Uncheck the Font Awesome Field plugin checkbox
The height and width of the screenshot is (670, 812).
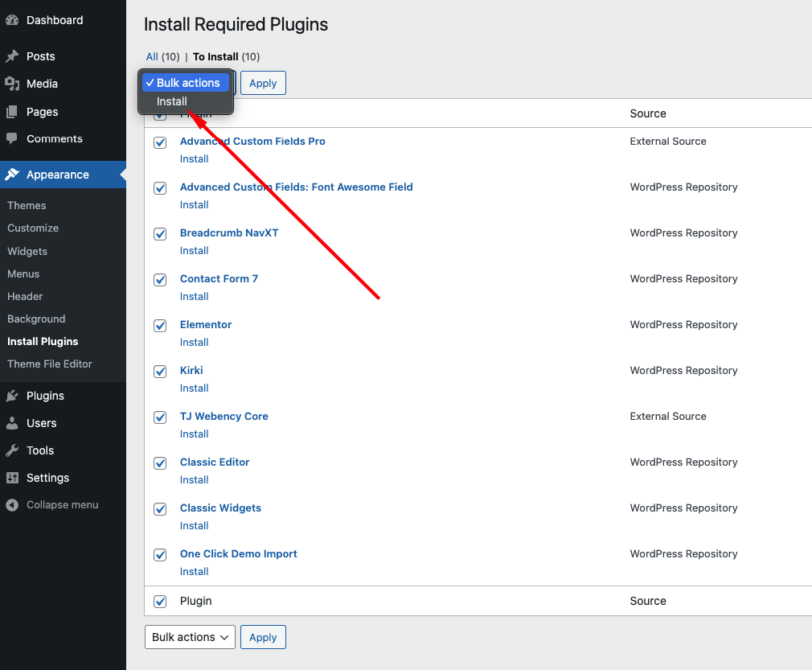click(160, 188)
